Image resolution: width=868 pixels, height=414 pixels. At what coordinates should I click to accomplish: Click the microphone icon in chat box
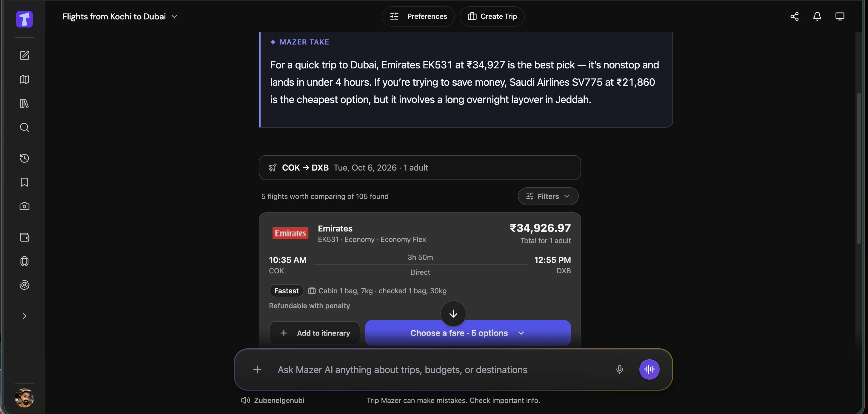[619, 369]
